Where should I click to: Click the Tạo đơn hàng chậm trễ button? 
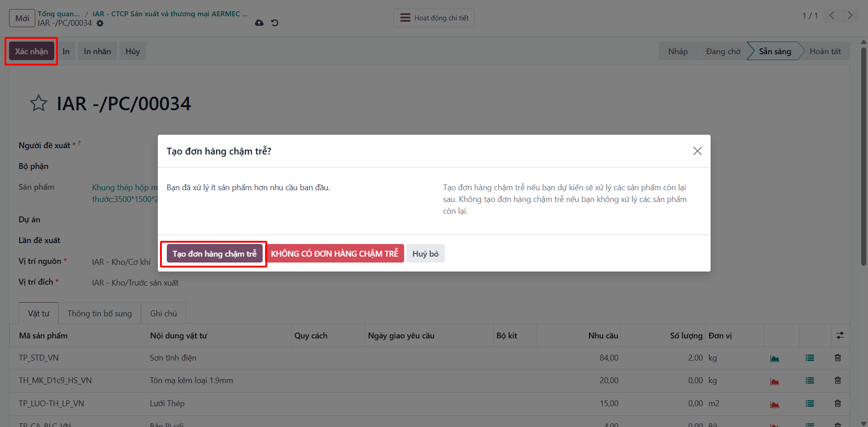coord(214,253)
